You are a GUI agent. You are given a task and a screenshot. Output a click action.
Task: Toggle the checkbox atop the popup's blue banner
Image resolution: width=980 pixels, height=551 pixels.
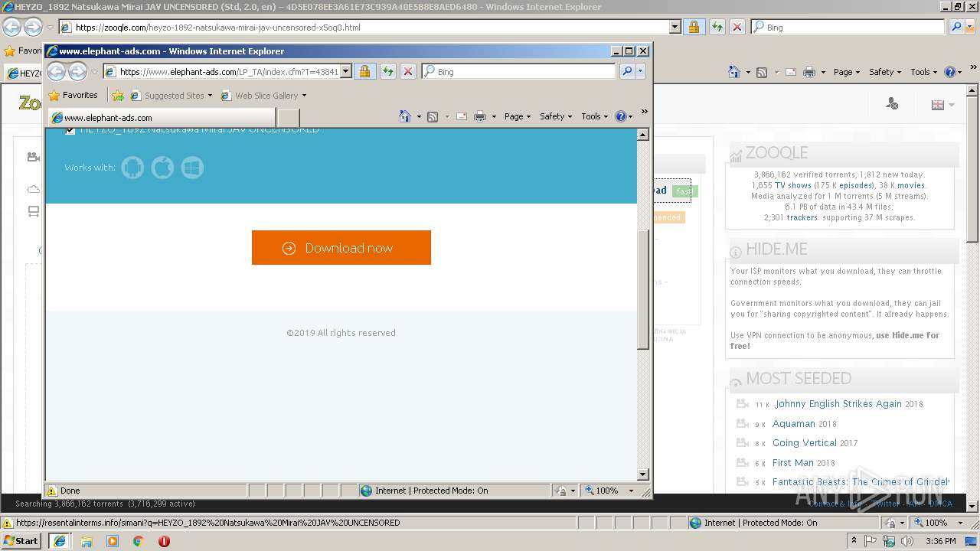70,130
